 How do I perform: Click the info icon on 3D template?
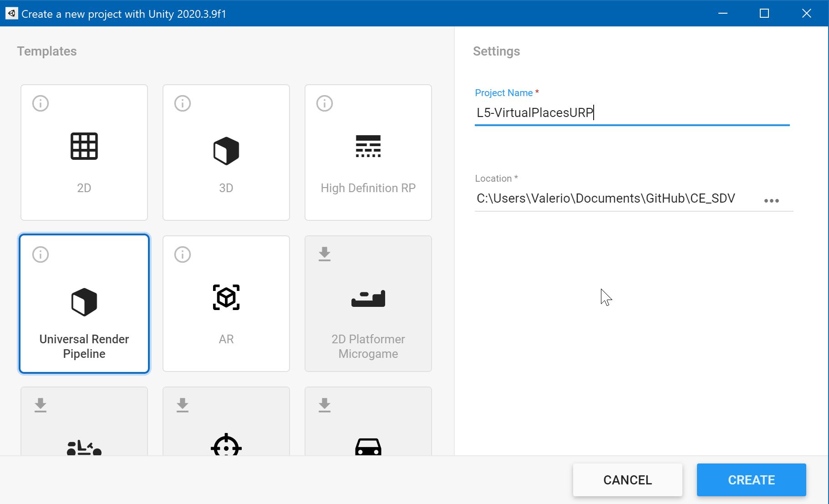[183, 103]
